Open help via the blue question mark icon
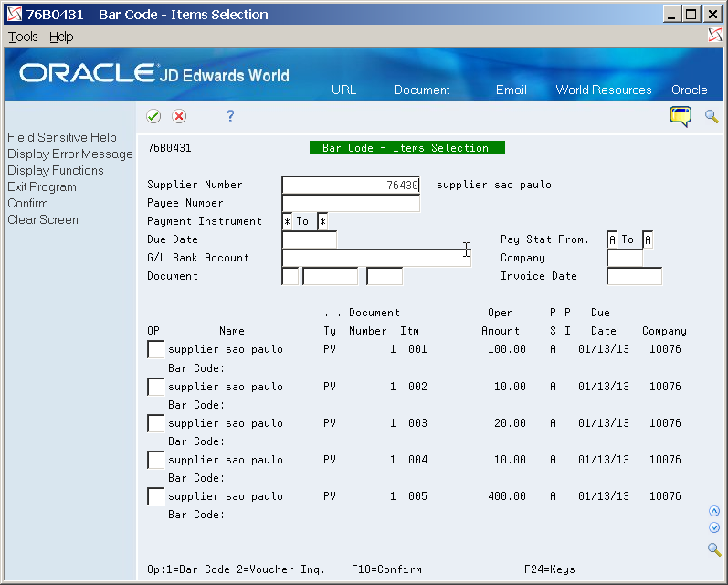The height and width of the screenshot is (585, 728). pos(230,116)
